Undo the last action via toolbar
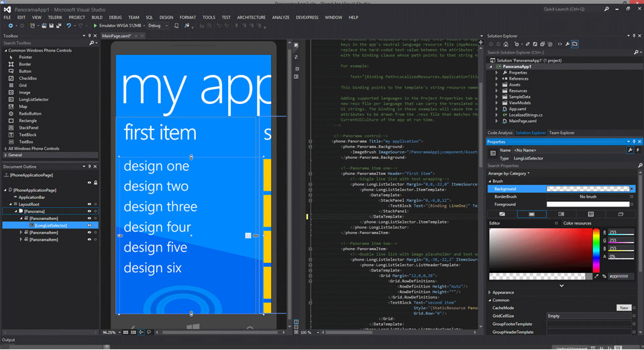 tap(68, 25)
